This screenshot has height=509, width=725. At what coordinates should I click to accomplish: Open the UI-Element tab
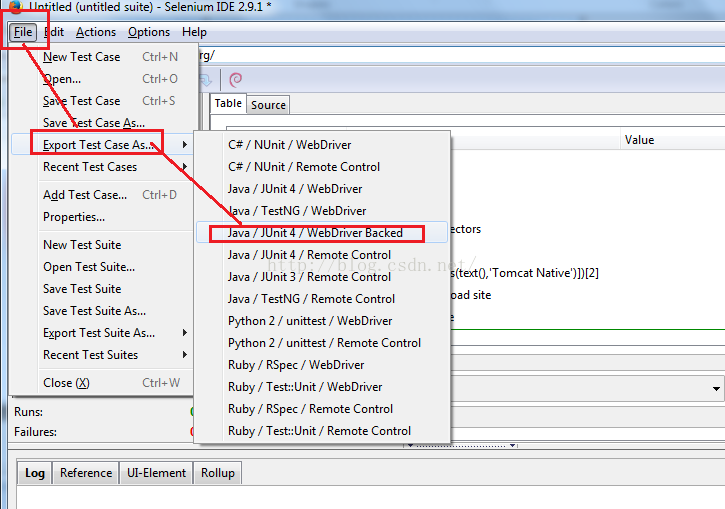pos(156,473)
